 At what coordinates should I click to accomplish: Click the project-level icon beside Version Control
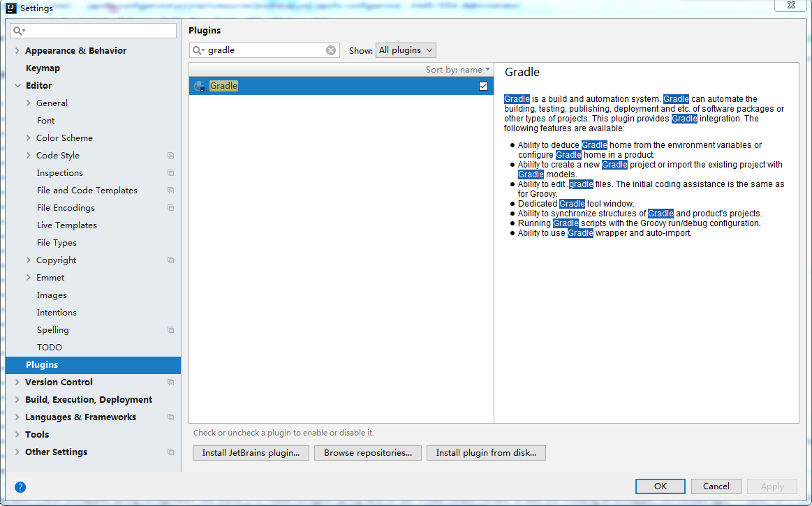point(171,382)
